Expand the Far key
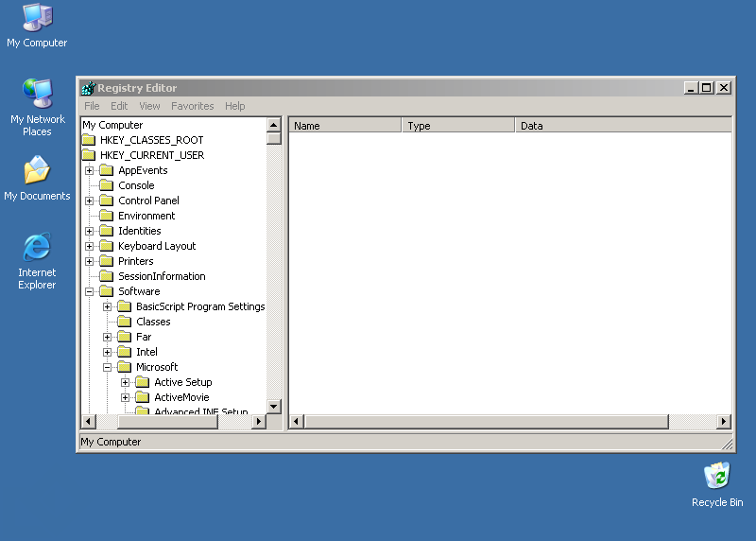The image size is (756, 541). click(107, 337)
